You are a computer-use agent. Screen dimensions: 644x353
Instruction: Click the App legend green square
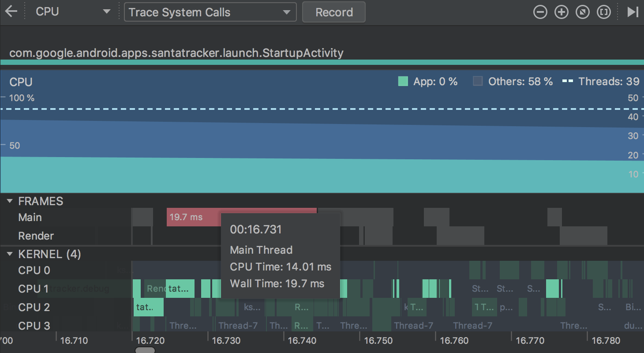coord(403,81)
